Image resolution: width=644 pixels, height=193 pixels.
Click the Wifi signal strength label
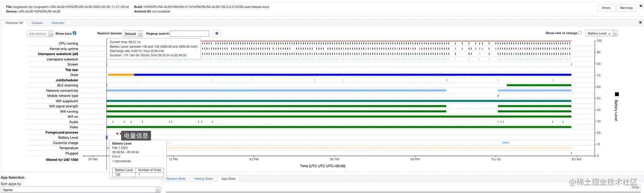pos(63,106)
